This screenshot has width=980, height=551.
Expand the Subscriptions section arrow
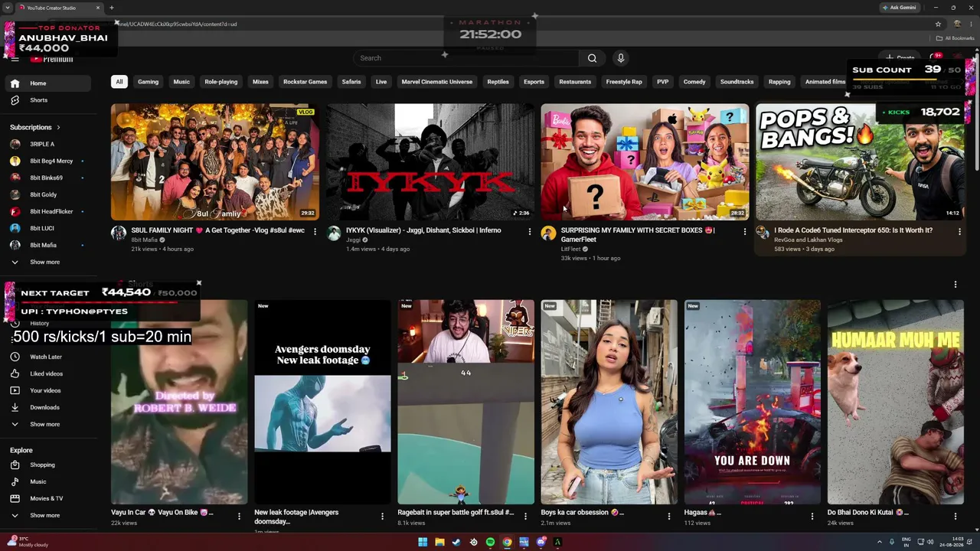tap(58, 128)
